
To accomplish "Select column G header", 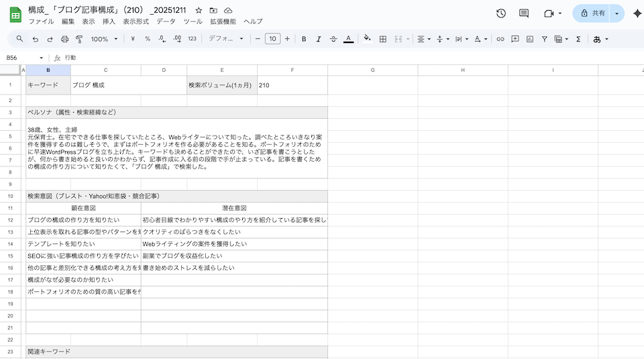I will point(372,70).
